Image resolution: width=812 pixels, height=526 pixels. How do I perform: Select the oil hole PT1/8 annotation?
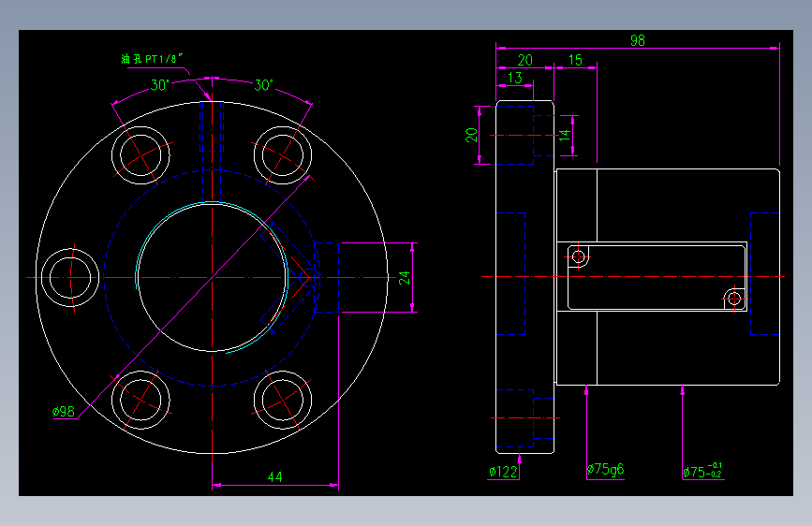pyautogui.click(x=153, y=59)
